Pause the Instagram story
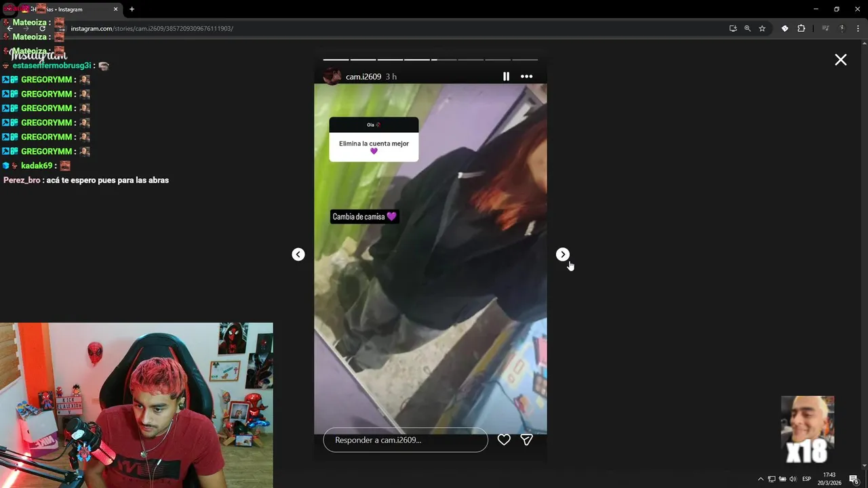This screenshot has width=868, height=488. pos(506,77)
